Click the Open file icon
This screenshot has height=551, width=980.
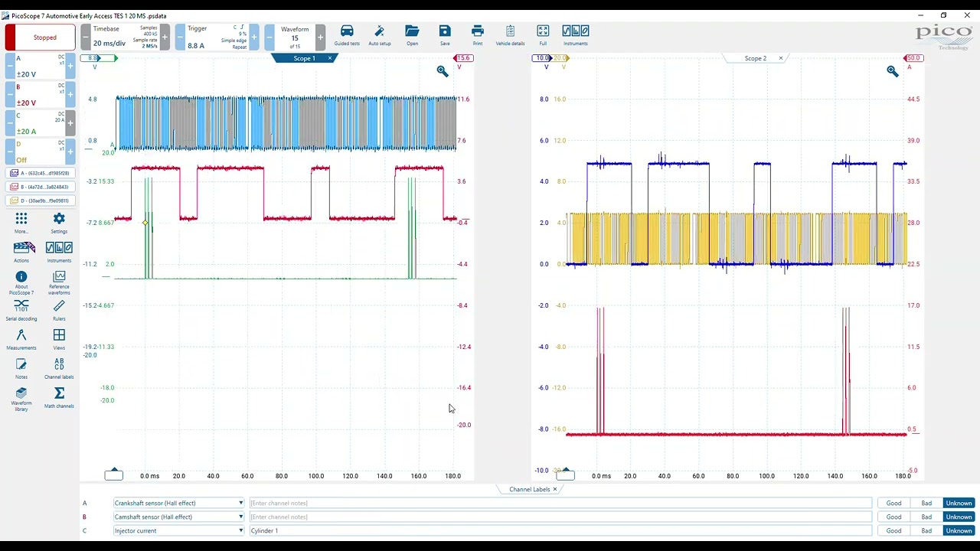pyautogui.click(x=412, y=35)
